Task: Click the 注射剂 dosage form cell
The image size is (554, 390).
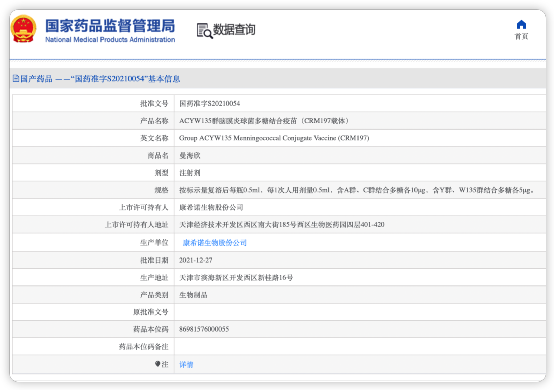Action: [x=360, y=173]
